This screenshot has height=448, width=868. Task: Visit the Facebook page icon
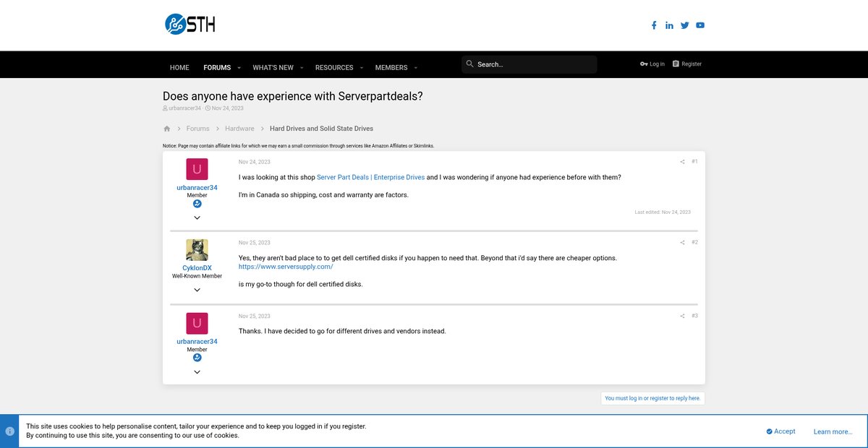654,25
